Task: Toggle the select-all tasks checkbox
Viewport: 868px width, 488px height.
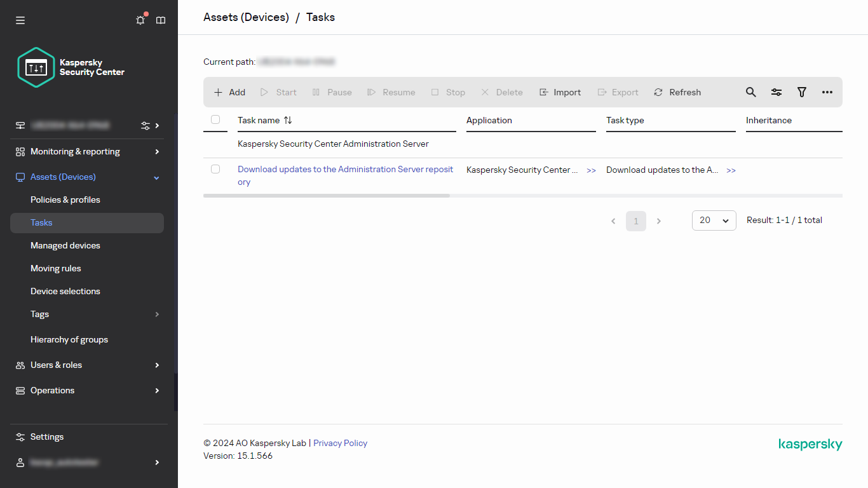Action: (x=215, y=119)
